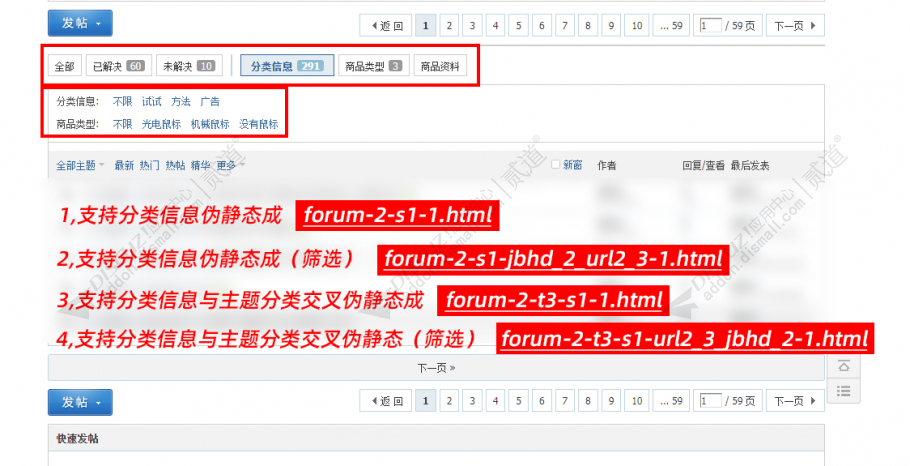This screenshot has height=466, width=910.
Task: Jump to last page … 59 in upper pager
Action: [671, 26]
